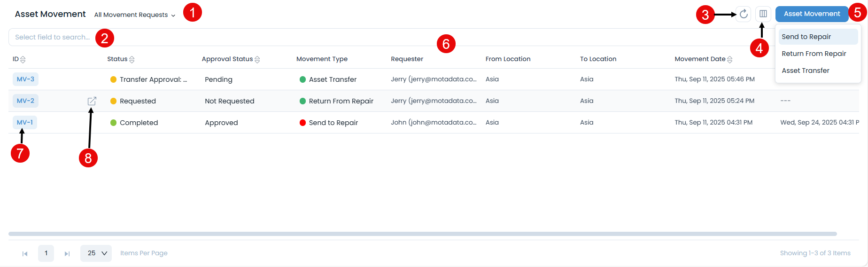Expand All Movement Requests filter dropdown
Screen dimensions: 868x267
(x=135, y=15)
